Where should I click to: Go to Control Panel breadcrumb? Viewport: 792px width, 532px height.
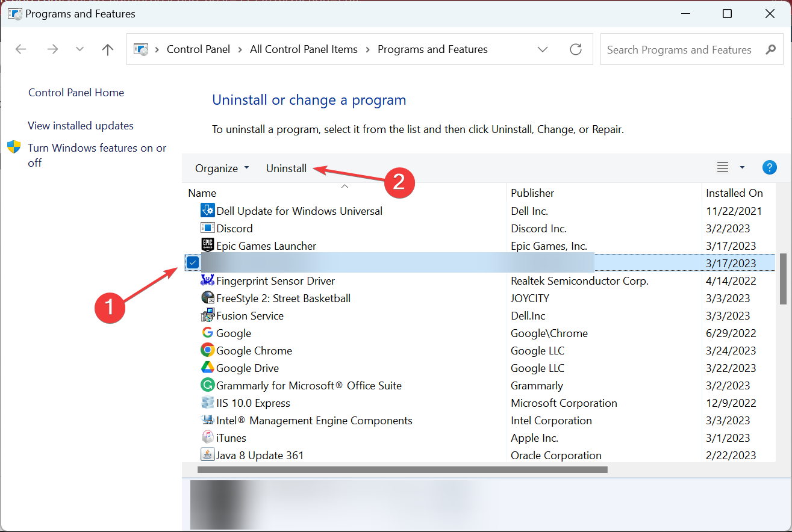click(198, 49)
